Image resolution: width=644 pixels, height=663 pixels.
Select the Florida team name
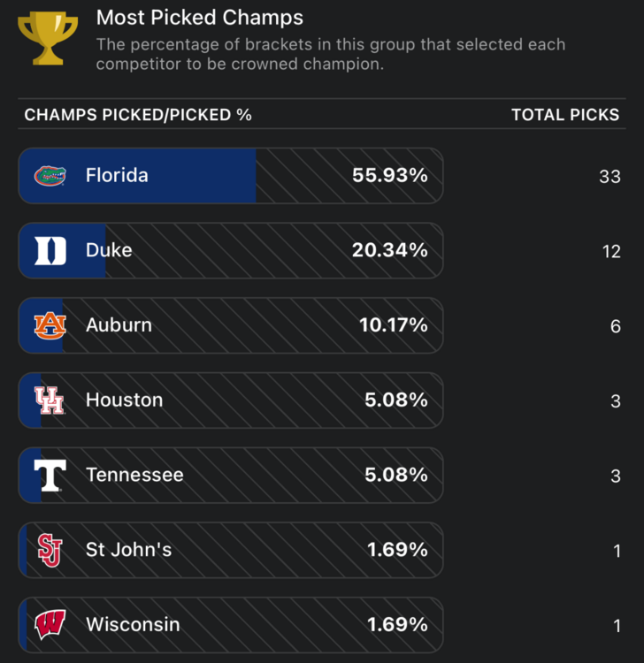pos(117,176)
